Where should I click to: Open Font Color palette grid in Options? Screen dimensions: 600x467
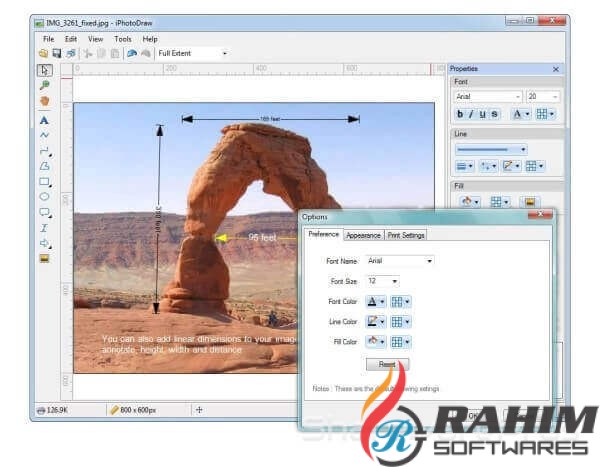[x=400, y=302]
